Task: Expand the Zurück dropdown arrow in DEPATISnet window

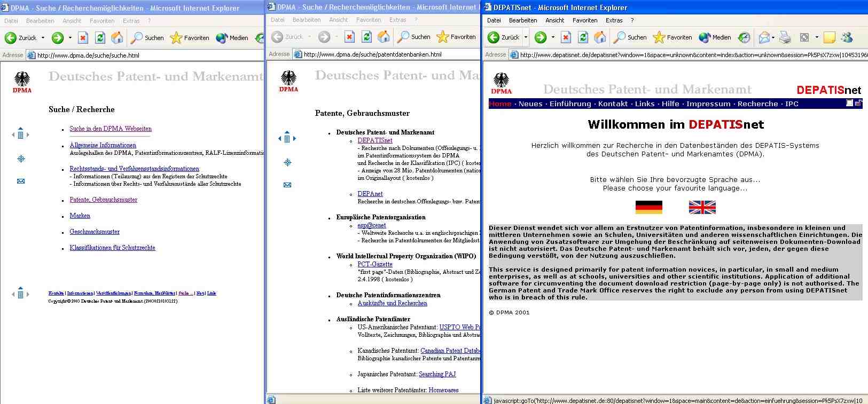Action: (x=526, y=37)
